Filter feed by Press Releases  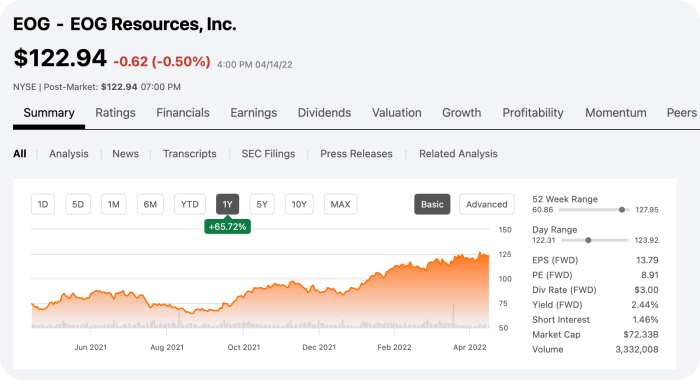[356, 154]
